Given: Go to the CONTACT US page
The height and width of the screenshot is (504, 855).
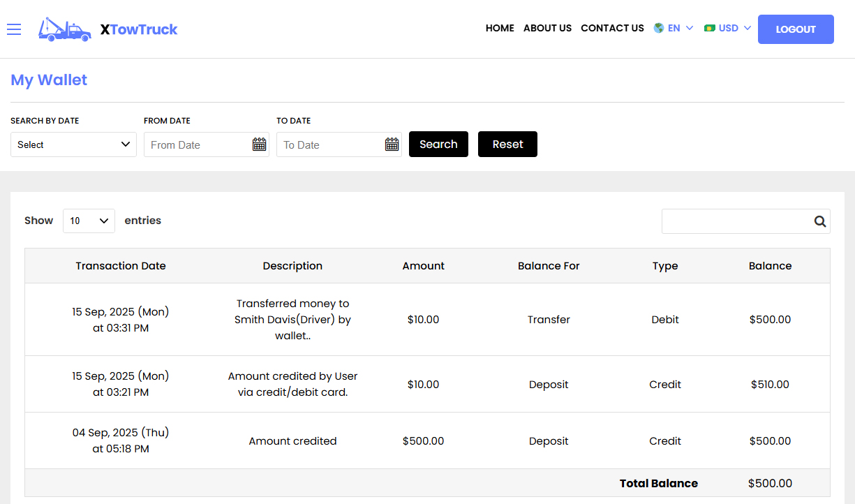Looking at the screenshot, I should 612,29.
